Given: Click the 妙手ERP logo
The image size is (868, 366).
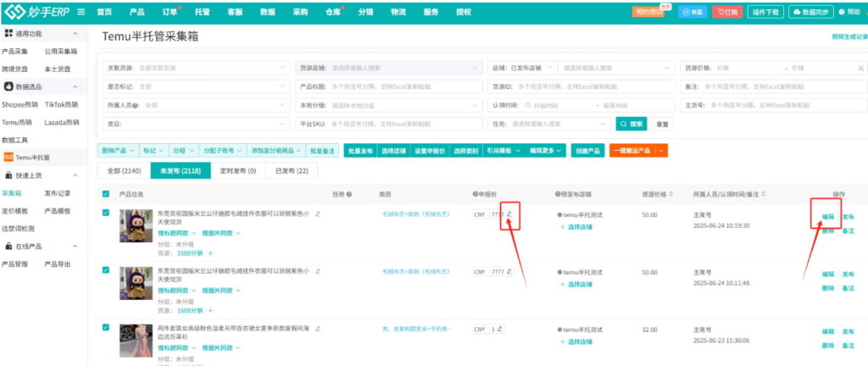Looking at the screenshot, I should click(36, 12).
